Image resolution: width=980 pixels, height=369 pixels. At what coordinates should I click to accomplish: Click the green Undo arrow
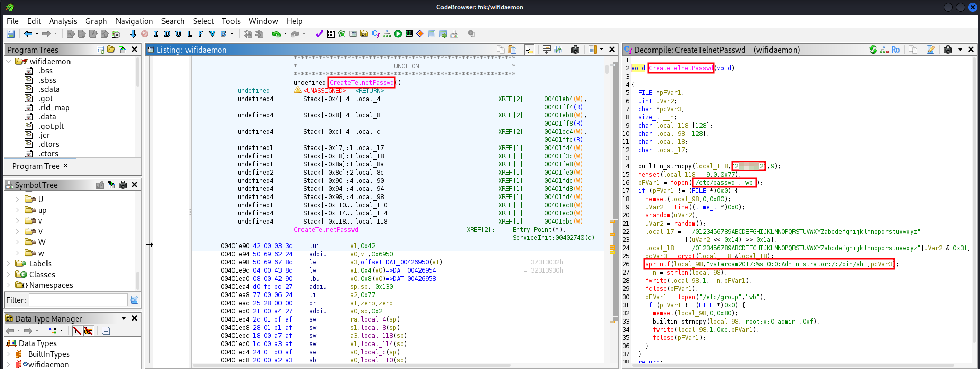[x=276, y=34]
